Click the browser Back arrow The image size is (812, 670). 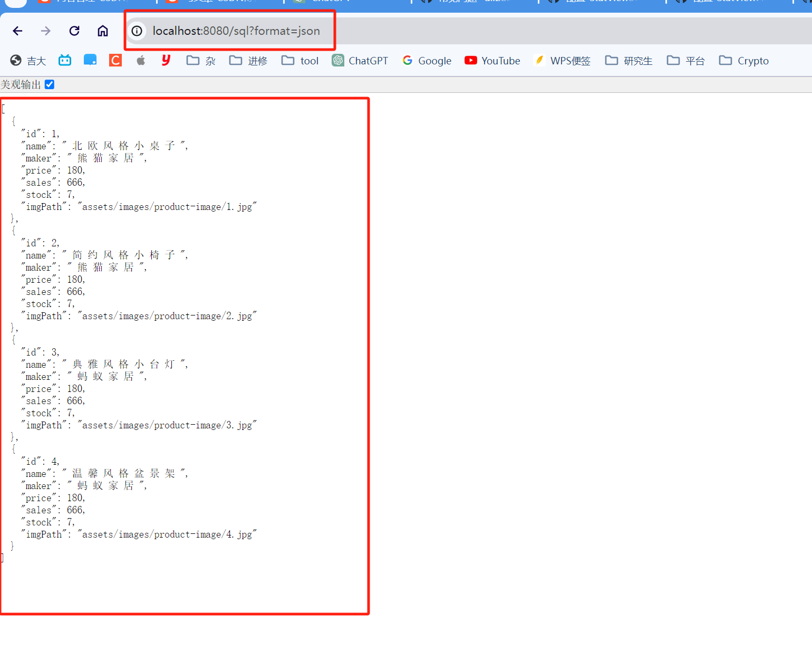point(17,31)
